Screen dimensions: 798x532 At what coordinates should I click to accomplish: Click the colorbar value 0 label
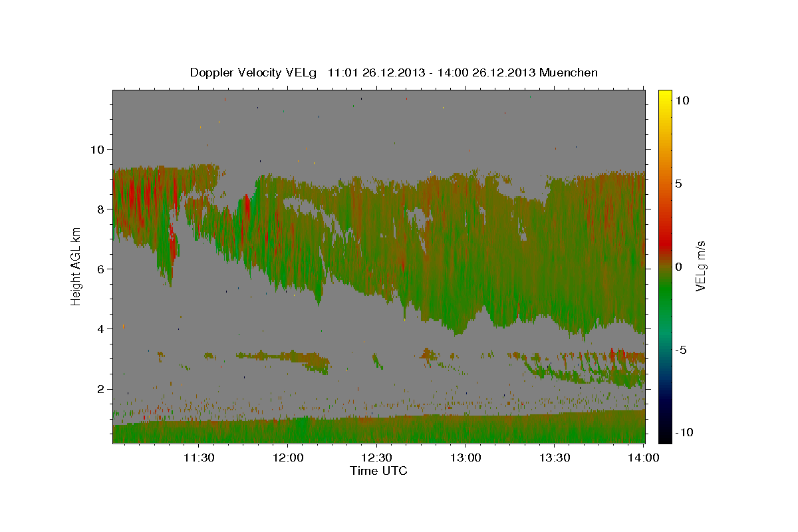click(678, 267)
